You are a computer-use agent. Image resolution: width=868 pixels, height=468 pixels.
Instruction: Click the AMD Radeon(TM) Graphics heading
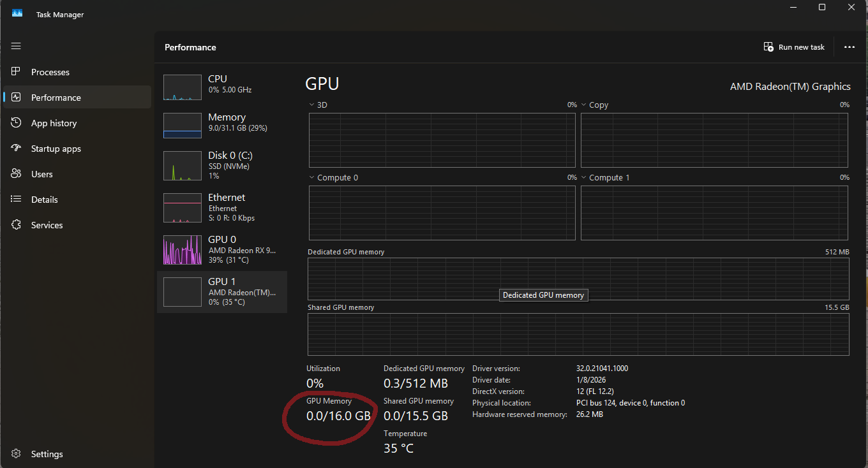coord(790,86)
